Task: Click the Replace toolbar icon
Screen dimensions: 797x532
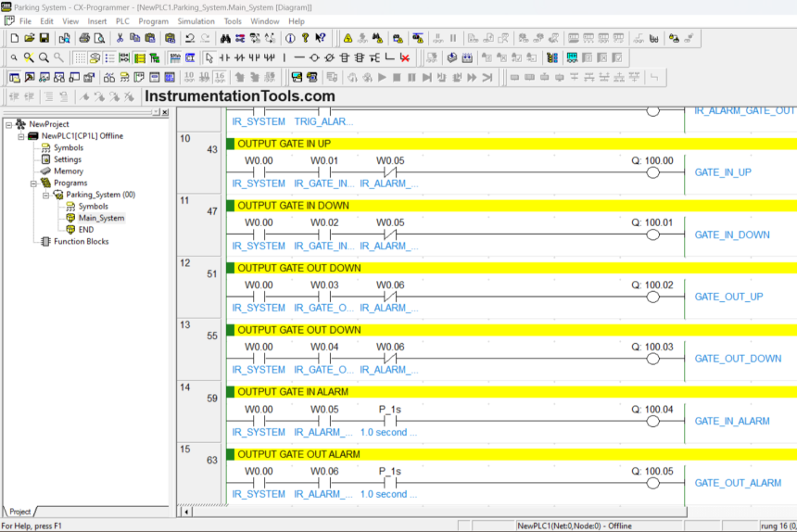Action: coord(240,38)
